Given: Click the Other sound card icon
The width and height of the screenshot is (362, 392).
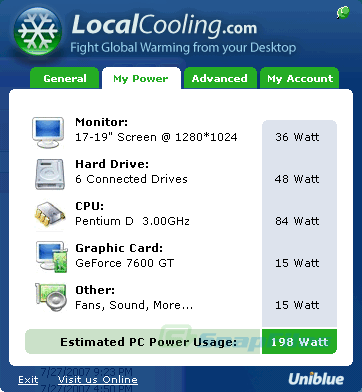Looking at the screenshot, I should [50, 298].
